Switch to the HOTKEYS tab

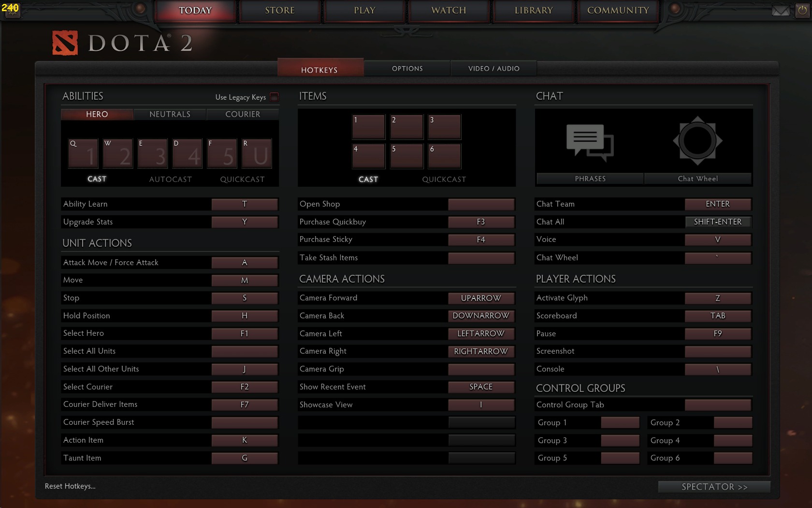[x=320, y=69]
